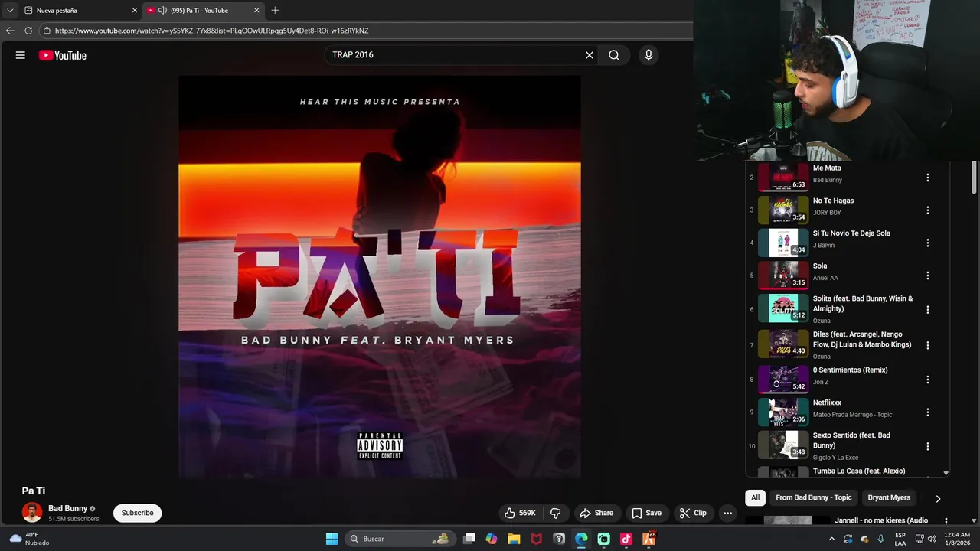This screenshot has width=980, height=551.
Task: Select Diles feat. Arcangel track title
Action: (862, 340)
